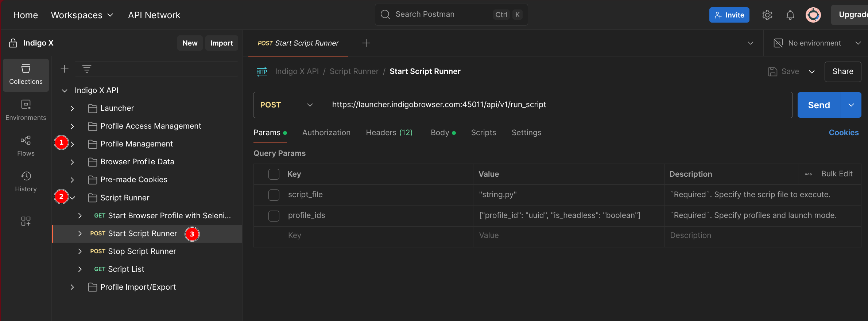
Task: Click the New button
Action: coord(190,43)
